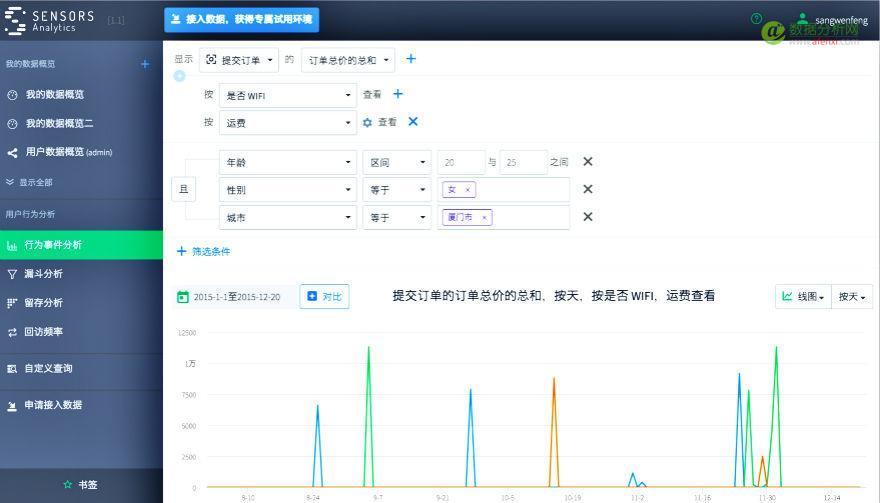
Task: Click the age range lower bound field showing 20
Action: pos(461,162)
